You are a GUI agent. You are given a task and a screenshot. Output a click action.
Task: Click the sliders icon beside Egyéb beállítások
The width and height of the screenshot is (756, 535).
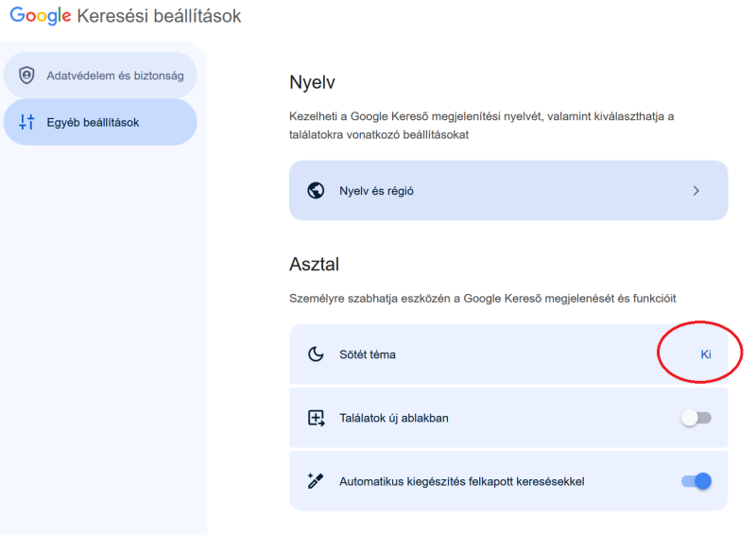click(26, 122)
